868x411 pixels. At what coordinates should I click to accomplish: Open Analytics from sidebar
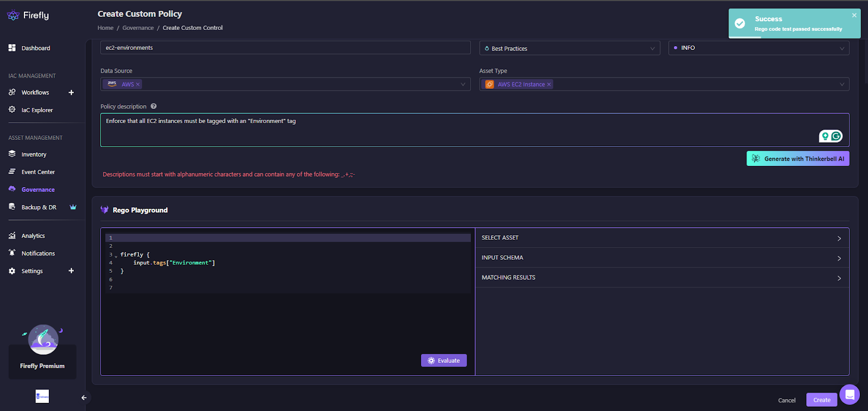click(x=33, y=236)
